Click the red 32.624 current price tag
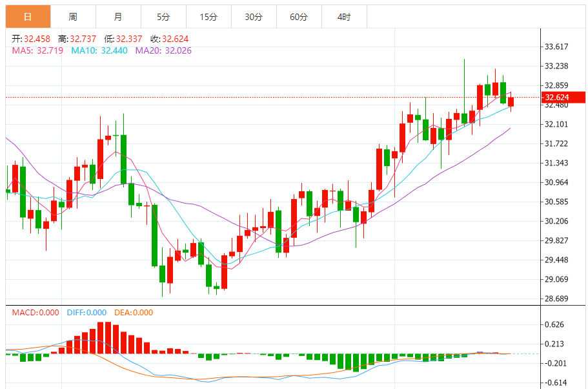Screen dimensions: 588x389 click(x=563, y=97)
